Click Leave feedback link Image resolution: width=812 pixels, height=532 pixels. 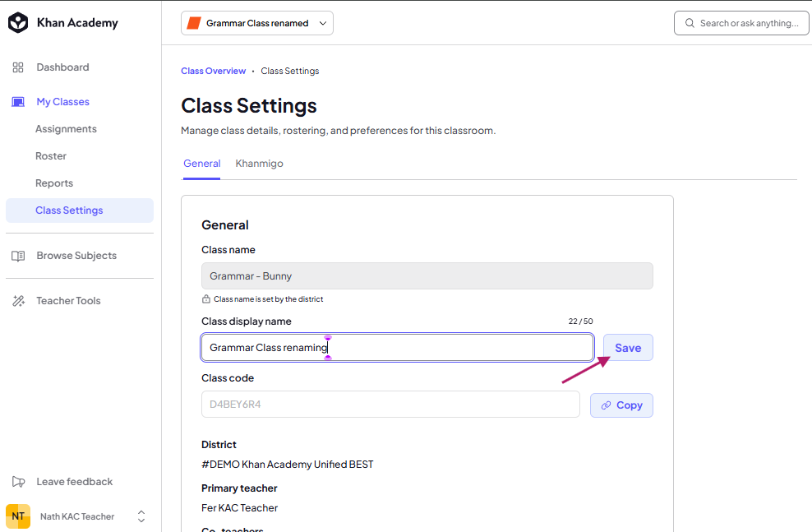pyautogui.click(x=75, y=482)
